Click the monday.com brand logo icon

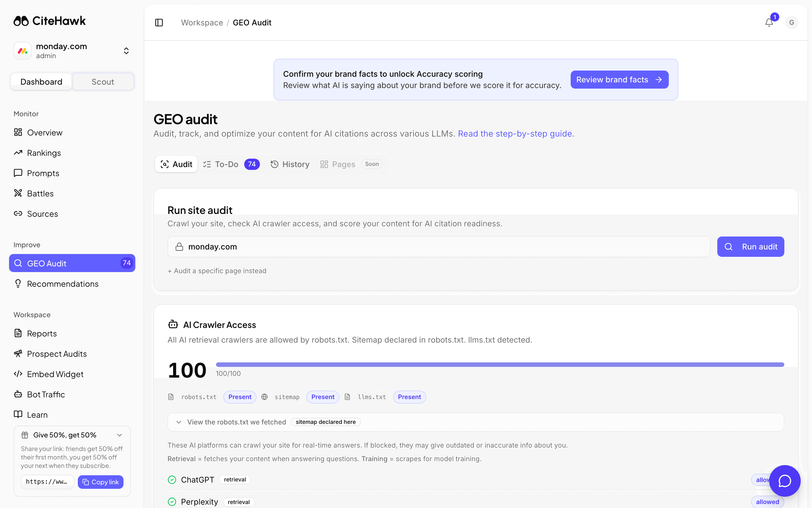[x=23, y=51]
